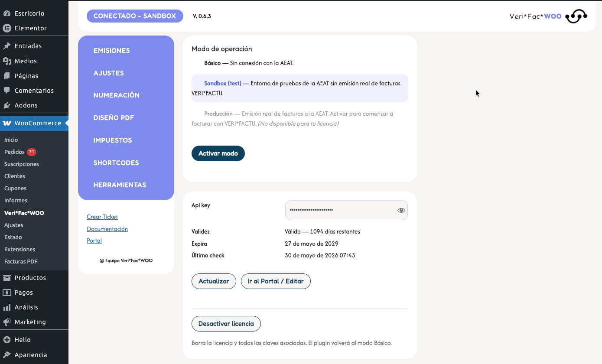Click the version text V. 0.6.3
The image size is (602, 364).
coord(202,16)
